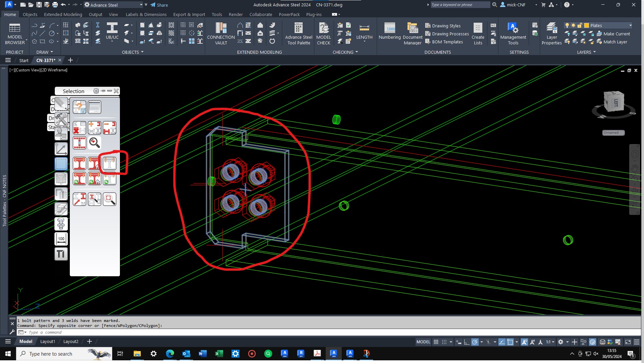Open the layer selection dropdown
This screenshot has height=363, width=644.
630,25
